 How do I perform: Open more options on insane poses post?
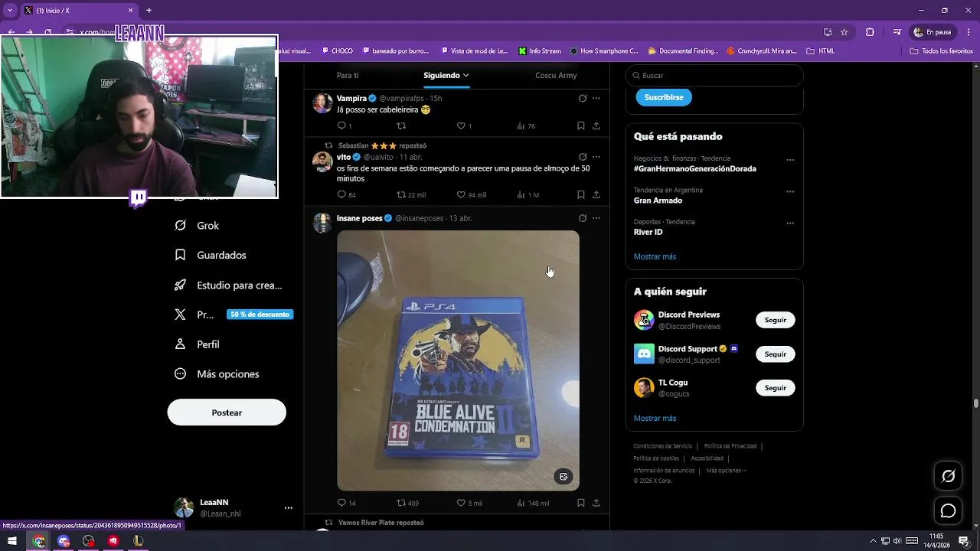pos(596,218)
